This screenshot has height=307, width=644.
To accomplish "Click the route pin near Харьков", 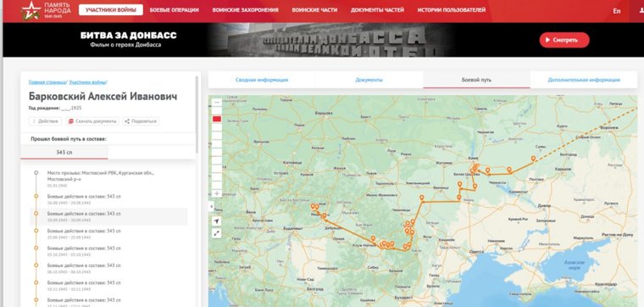I will 533,159.
